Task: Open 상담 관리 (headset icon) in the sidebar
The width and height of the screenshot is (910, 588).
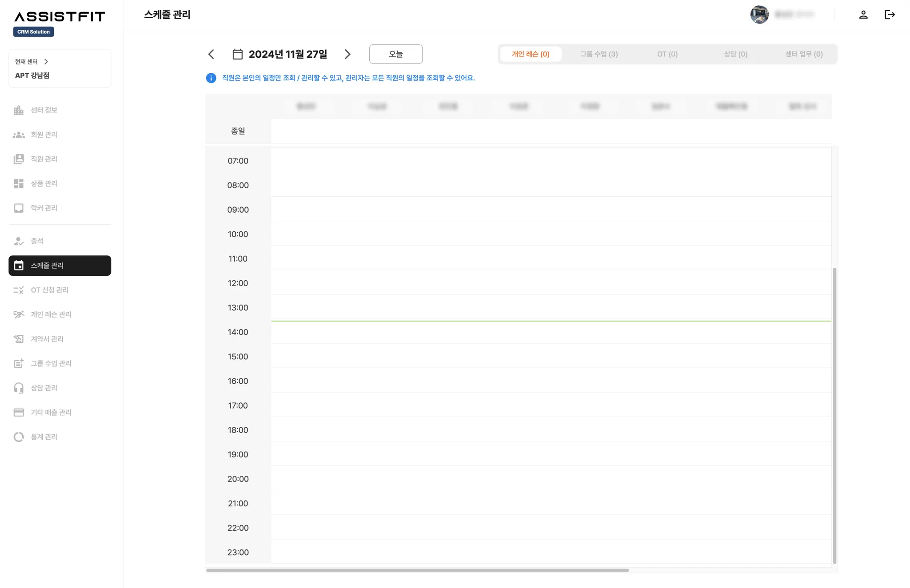Action: point(44,388)
